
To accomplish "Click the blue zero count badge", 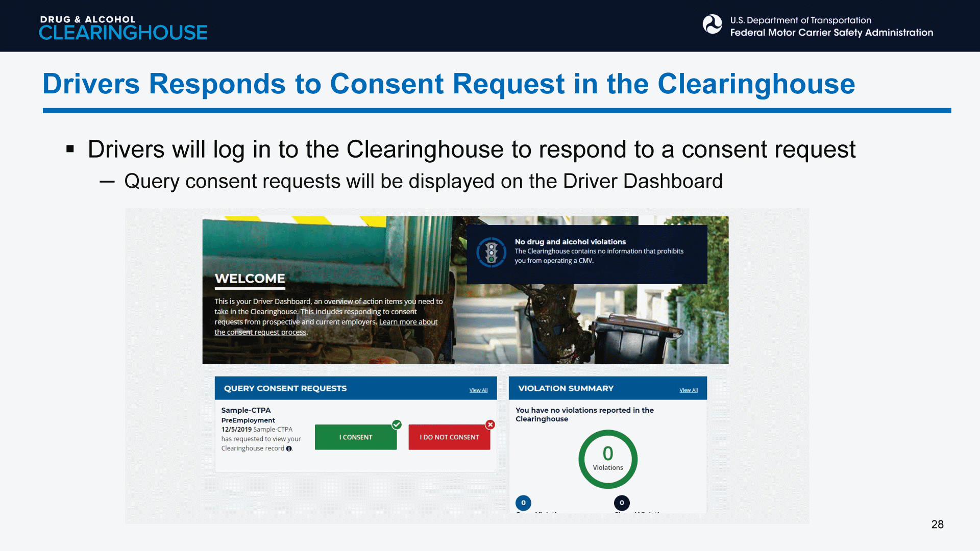I will click(x=523, y=503).
